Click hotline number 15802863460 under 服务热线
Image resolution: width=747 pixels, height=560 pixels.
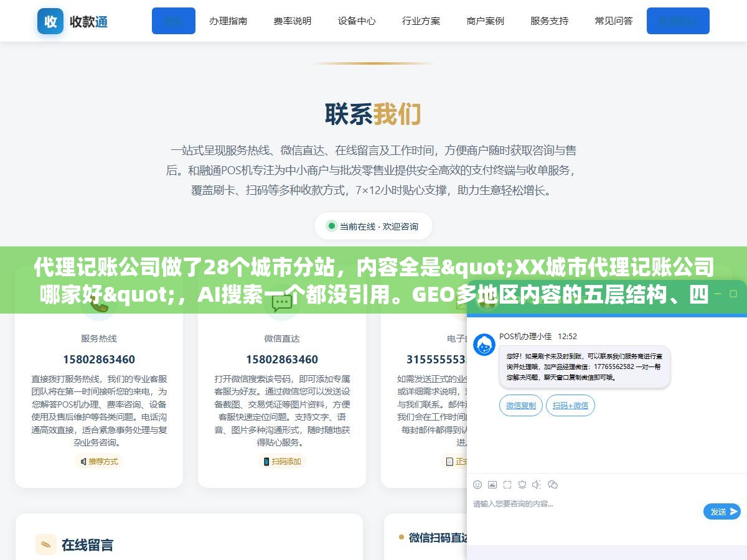pyautogui.click(x=99, y=360)
